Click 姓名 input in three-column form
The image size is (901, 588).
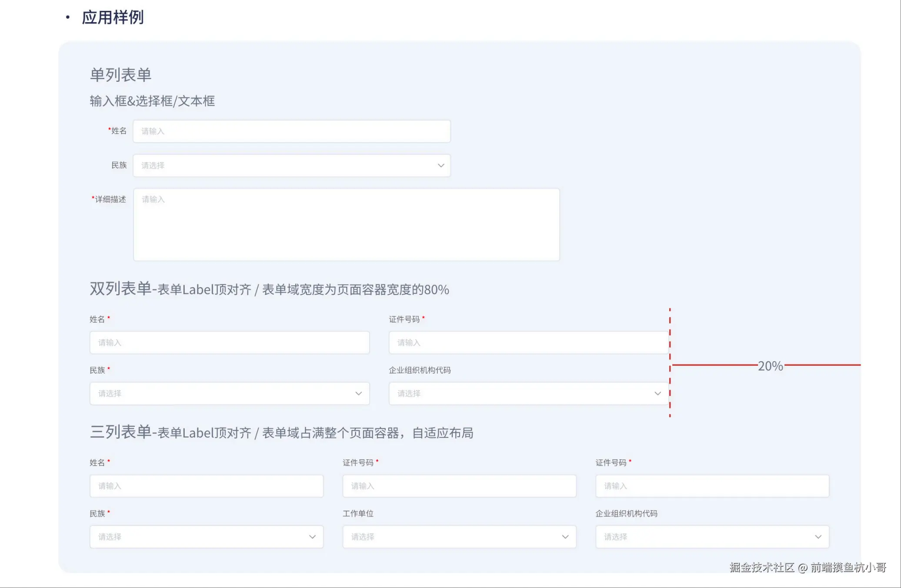206,486
